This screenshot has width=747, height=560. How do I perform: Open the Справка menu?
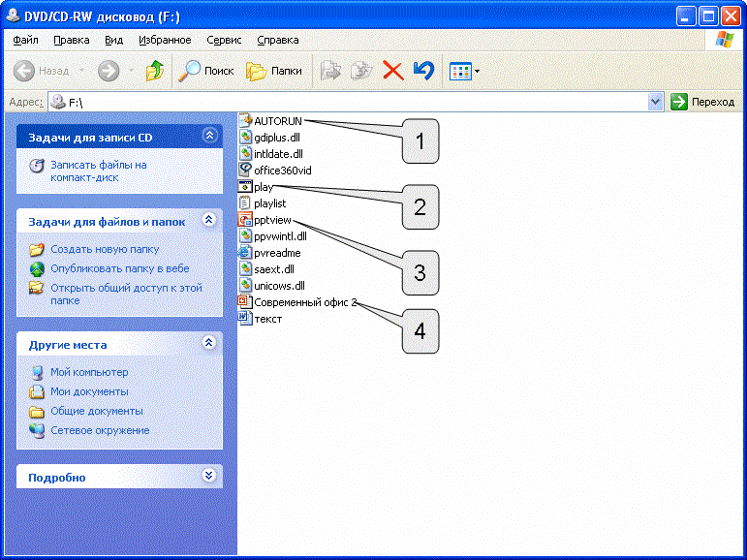[278, 40]
